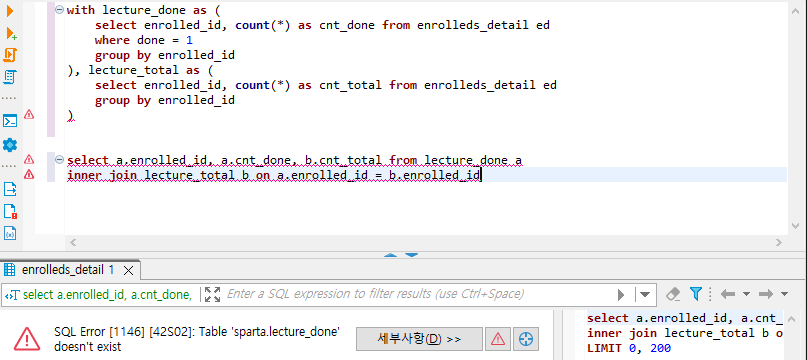Click the red warning triangle button next to details
The height and width of the screenshot is (360, 807).
(498, 339)
